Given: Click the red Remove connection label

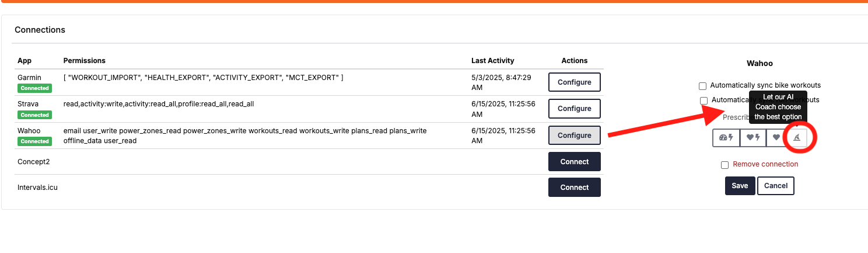Looking at the screenshot, I should (765, 164).
